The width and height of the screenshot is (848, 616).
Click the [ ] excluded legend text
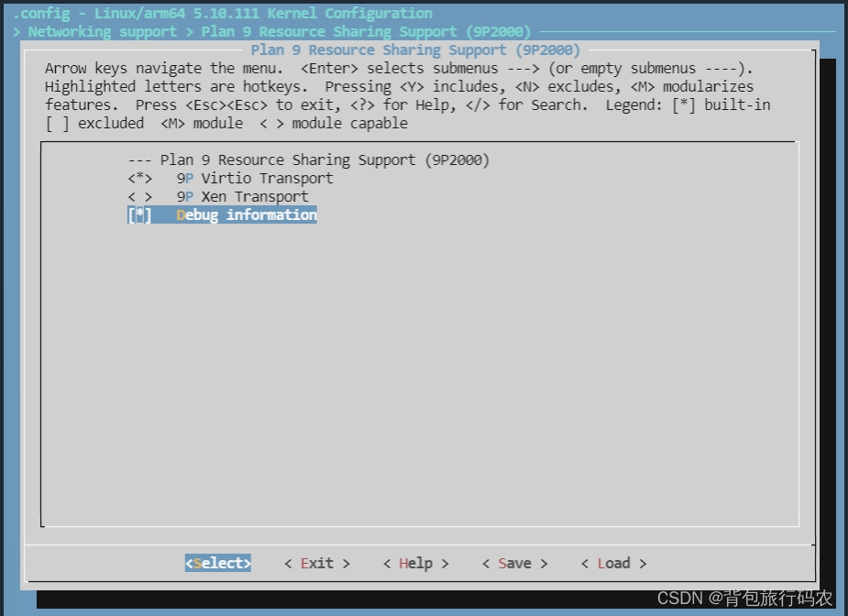(x=94, y=124)
